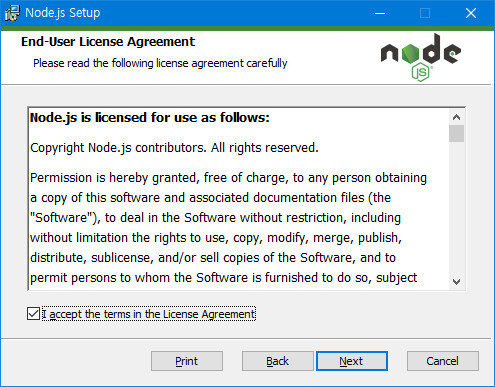Cancel the Node.js installation
Viewport: 495px width, 387px height.
tap(443, 361)
